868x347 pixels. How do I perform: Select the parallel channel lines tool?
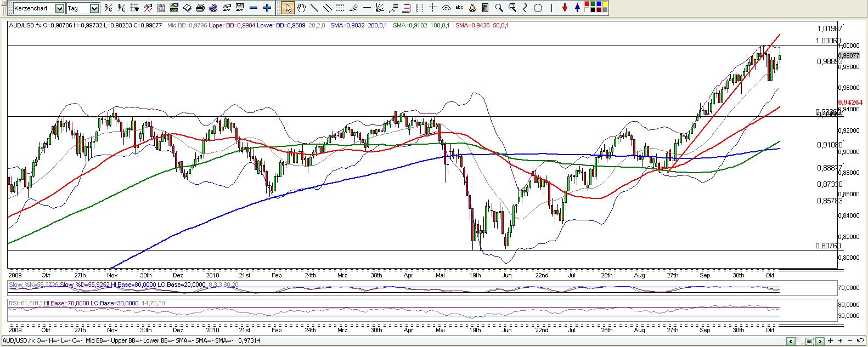point(328,8)
